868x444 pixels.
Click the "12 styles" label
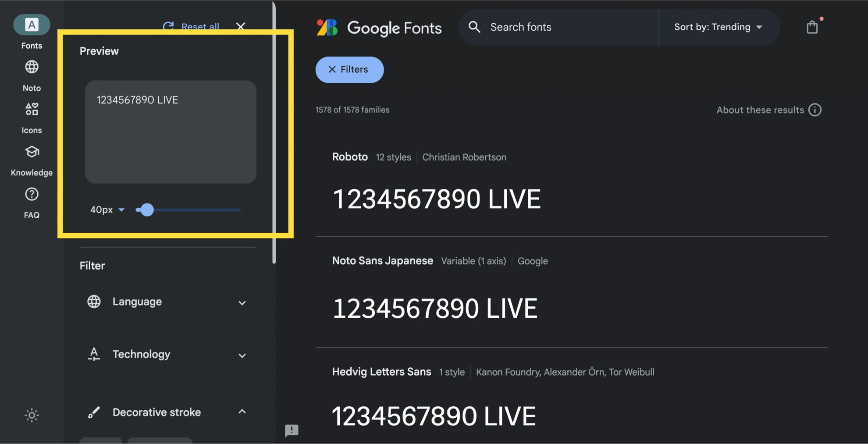tap(393, 157)
